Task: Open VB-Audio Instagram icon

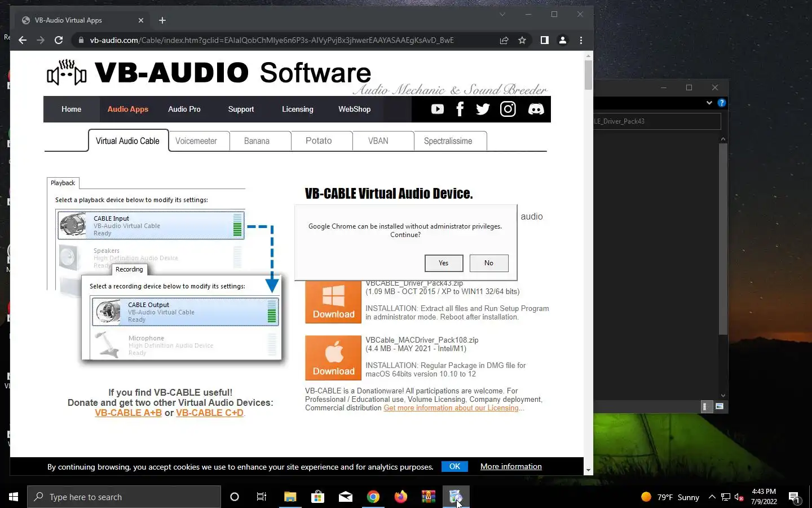Action: click(508, 109)
